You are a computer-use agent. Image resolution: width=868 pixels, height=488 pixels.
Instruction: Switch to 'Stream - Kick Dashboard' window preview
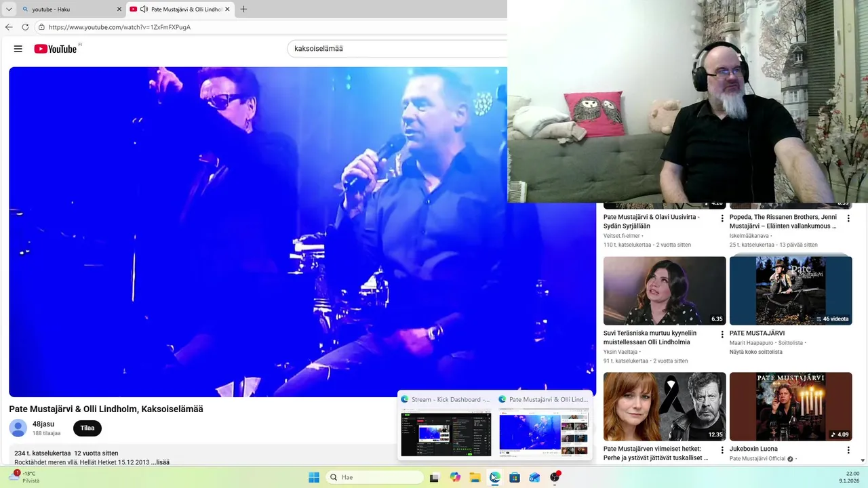click(446, 426)
